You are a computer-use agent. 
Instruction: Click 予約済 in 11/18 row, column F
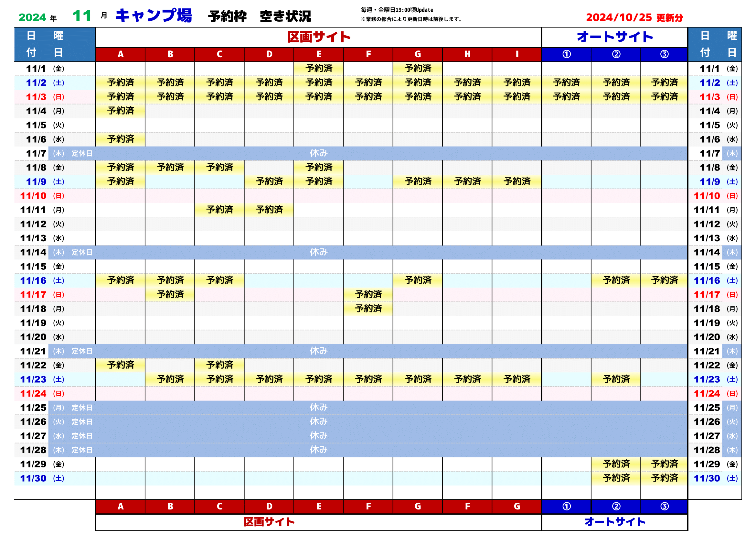click(x=368, y=309)
